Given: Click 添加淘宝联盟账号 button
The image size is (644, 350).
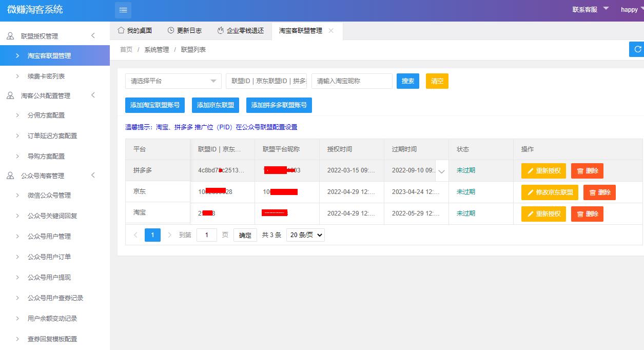Looking at the screenshot, I should pos(154,105).
